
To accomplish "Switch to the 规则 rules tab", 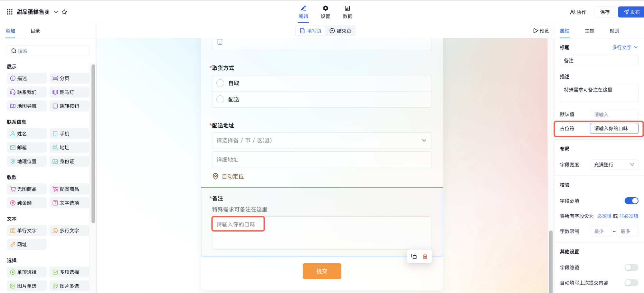I will pos(614,31).
